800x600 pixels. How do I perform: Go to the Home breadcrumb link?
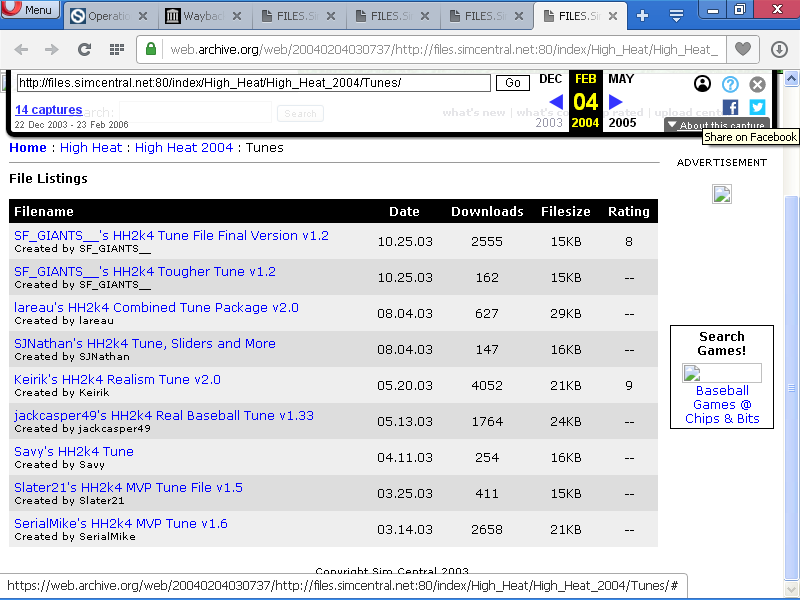[28, 148]
